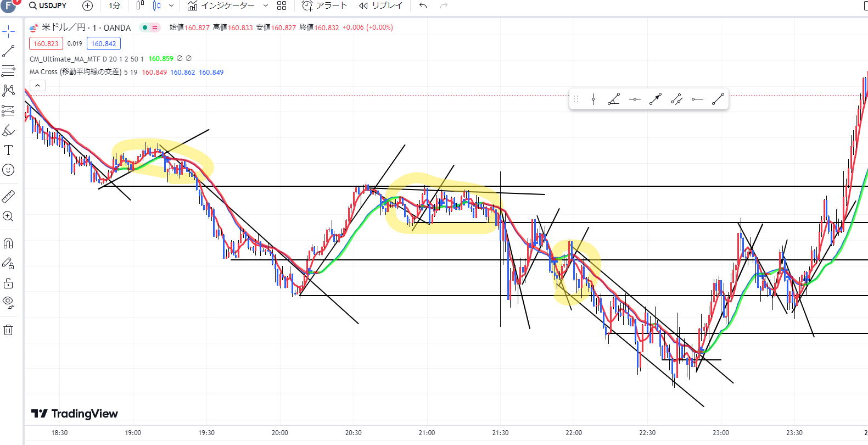Expand the chart type dropdown arrow

point(171,5)
